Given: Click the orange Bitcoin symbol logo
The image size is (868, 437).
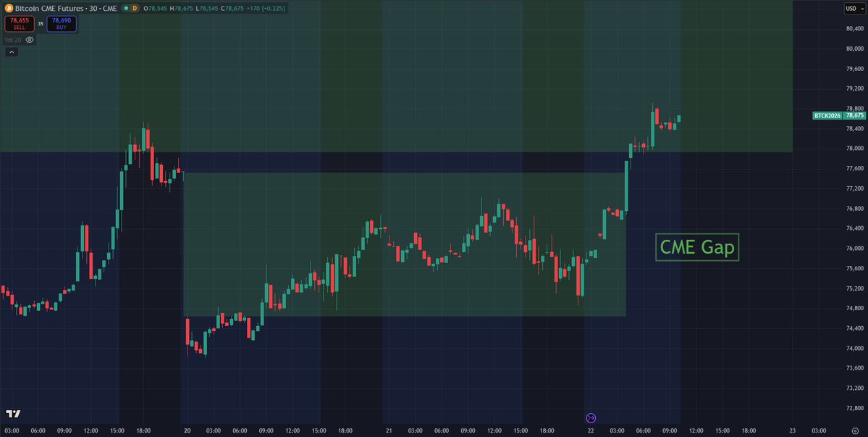Looking at the screenshot, I should point(9,8).
